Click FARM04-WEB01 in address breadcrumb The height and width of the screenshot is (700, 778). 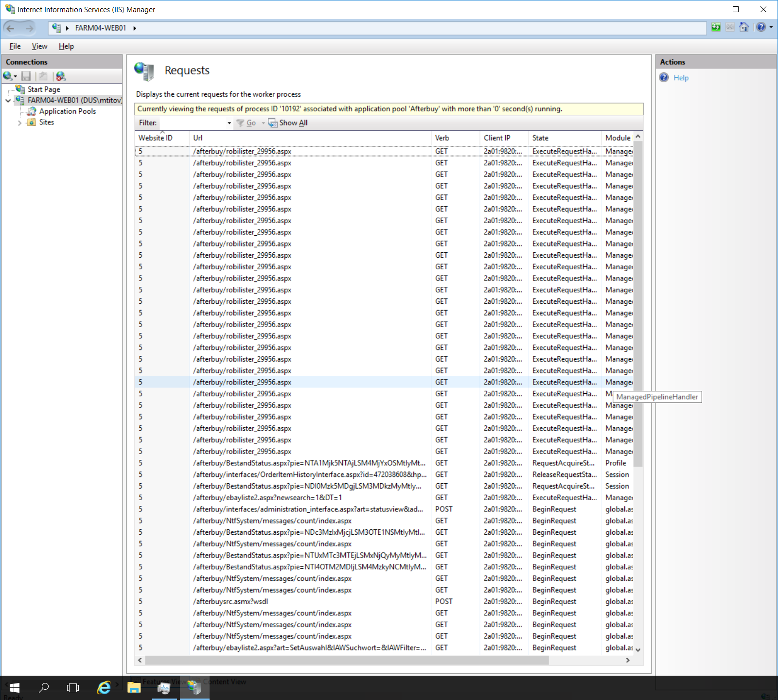coord(101,28)
